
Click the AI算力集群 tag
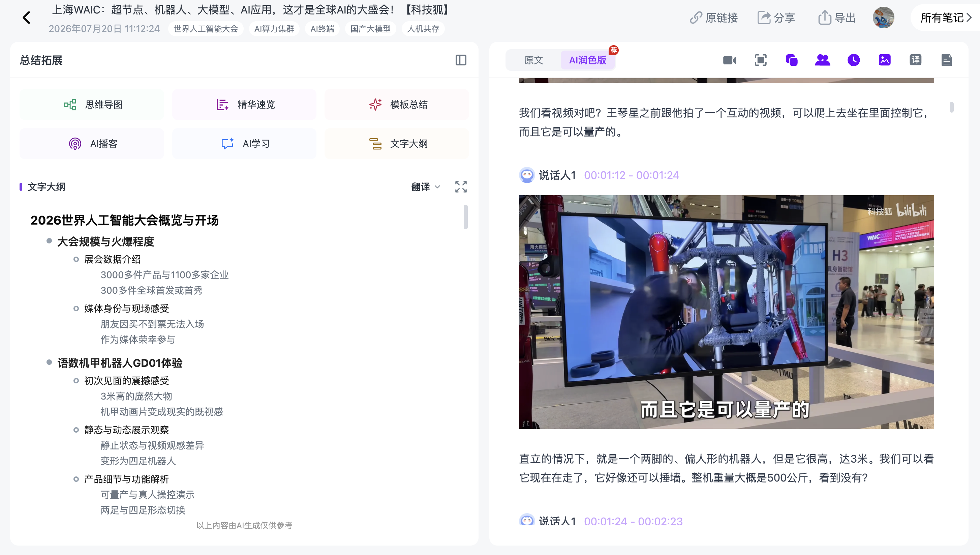click(274, 29)
